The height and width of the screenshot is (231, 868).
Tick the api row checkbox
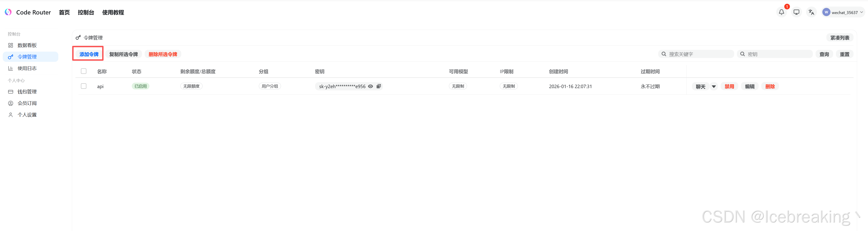[x=84, y=86]
